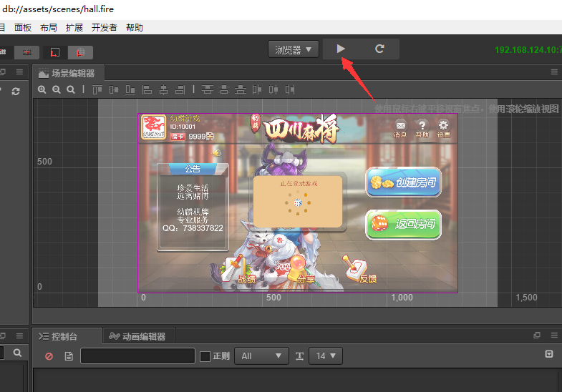The image size is (562, 392).
Task: Pop out the console panel
Action: click(537, 335)
